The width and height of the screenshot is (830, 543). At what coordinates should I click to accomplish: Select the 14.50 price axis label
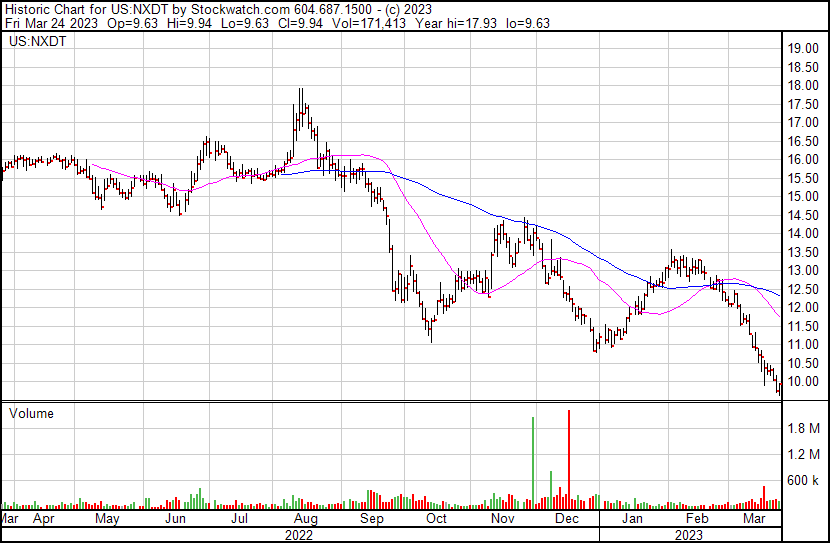coord(803,215)
